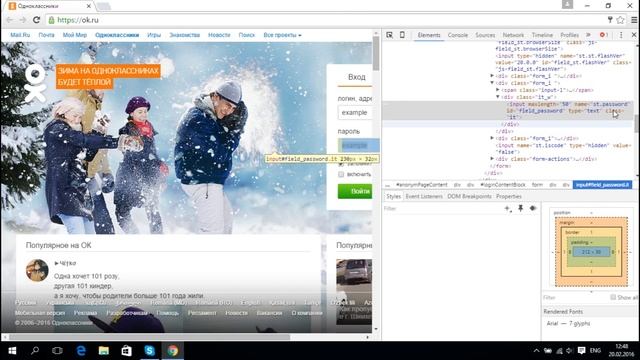The height and width of the screenshot is (360, 640).
Task: Click the Odnoklassniki OK logo
Action: 35,83
